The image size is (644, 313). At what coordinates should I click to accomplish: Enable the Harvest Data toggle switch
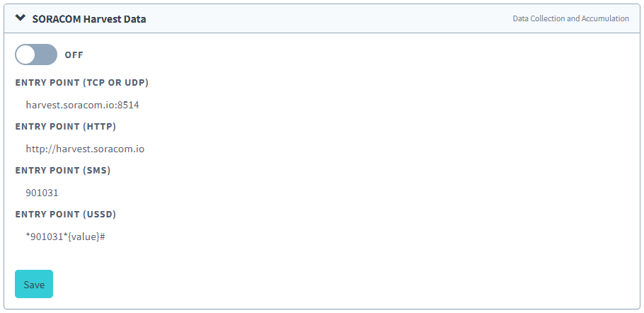pyautogui.click(x=36, y=55)
